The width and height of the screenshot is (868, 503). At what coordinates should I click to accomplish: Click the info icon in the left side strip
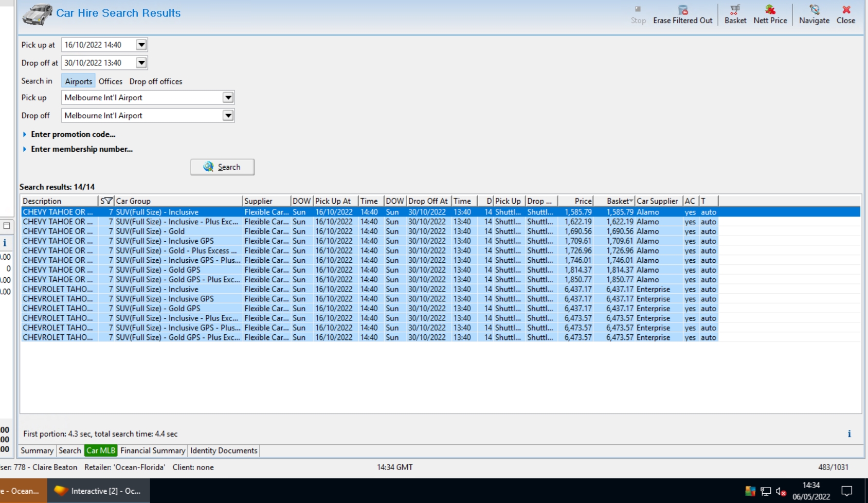(5, 243)
